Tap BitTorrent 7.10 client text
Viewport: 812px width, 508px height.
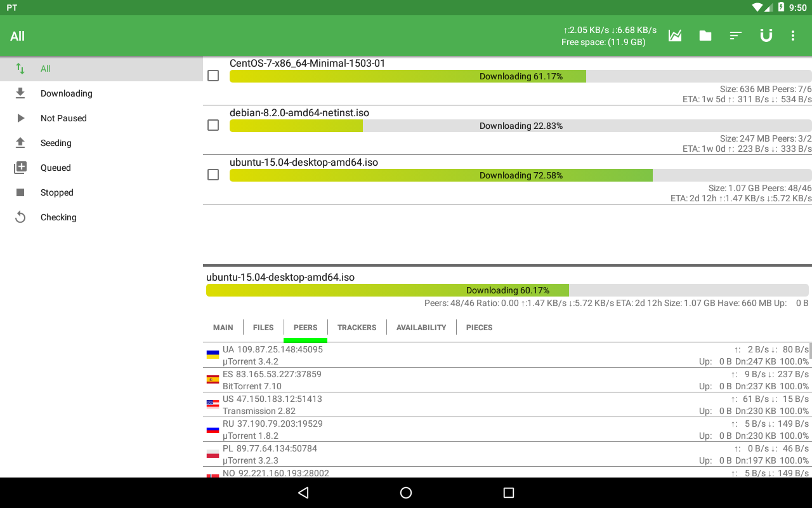252,386
